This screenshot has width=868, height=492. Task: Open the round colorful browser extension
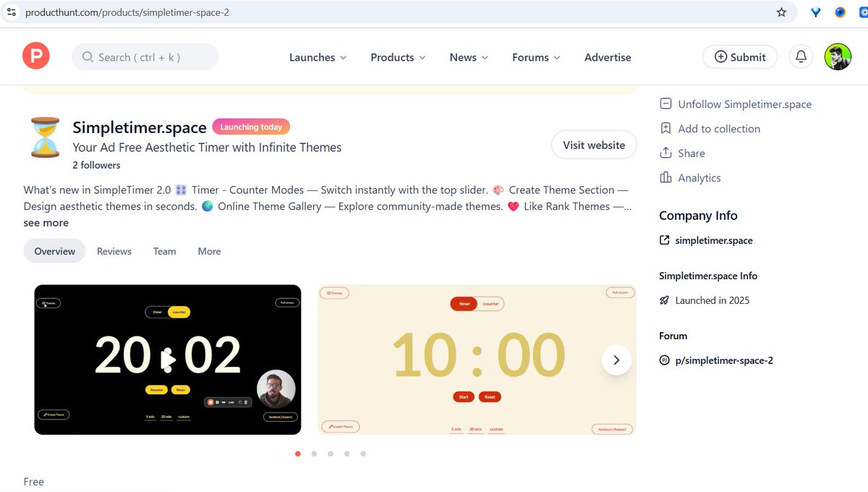[840, 12]
